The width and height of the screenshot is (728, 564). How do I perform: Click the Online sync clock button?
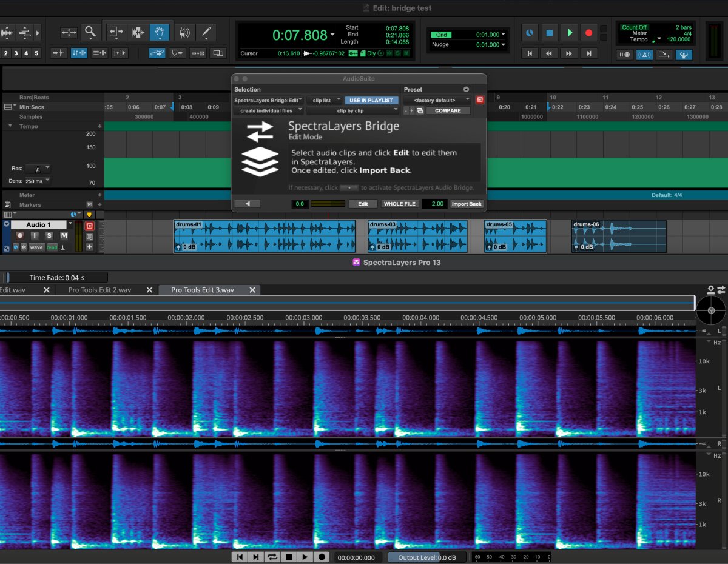(x=530, y=33)
